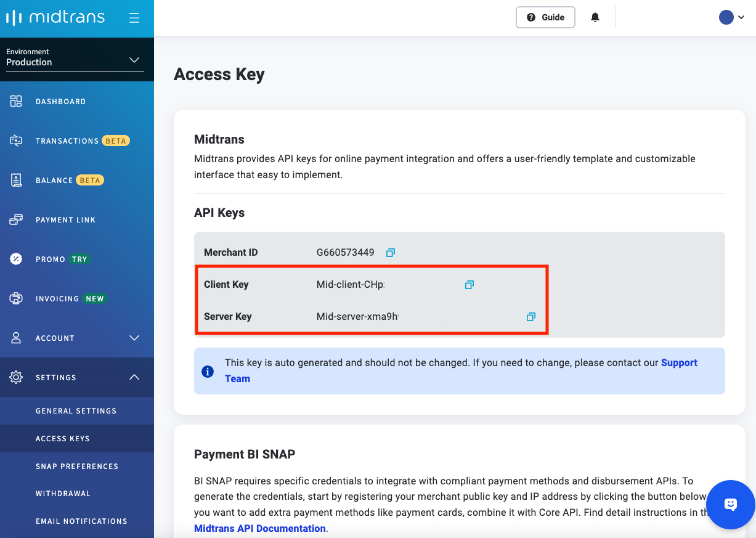
Task: Open the chat support bubble
Action: point(731,505)
